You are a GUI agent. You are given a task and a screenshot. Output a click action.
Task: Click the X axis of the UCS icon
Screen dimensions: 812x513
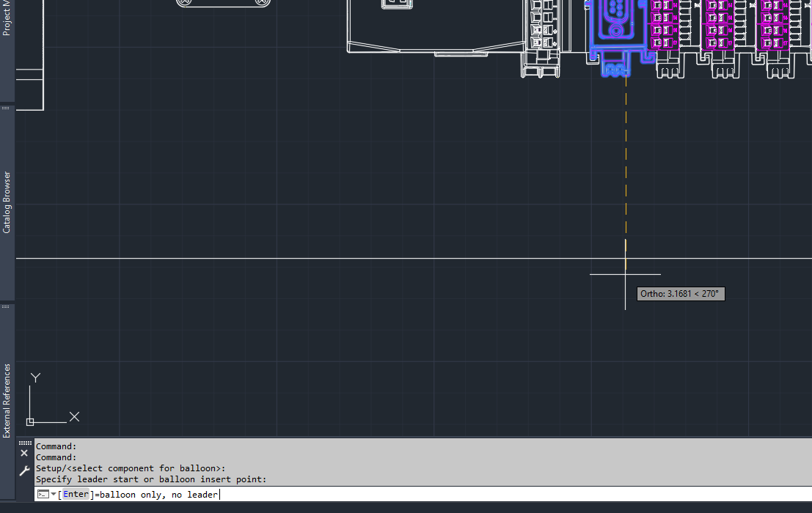pyautogui.click(x=73, y=416)
